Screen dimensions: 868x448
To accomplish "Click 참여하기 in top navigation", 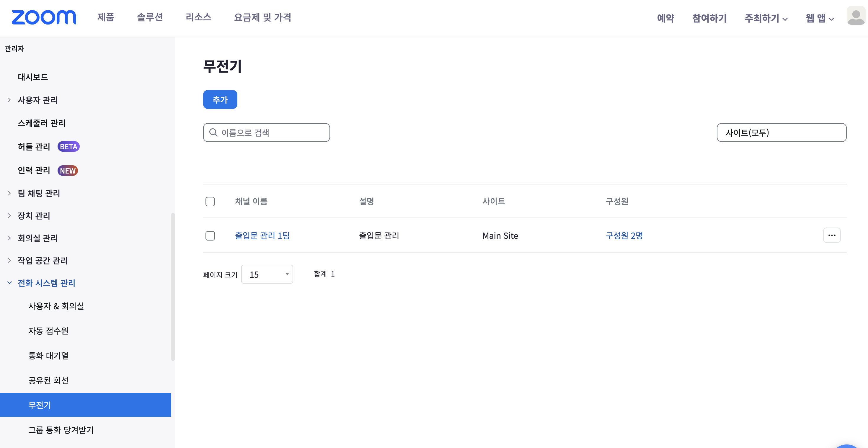I will tap(709, 18).
